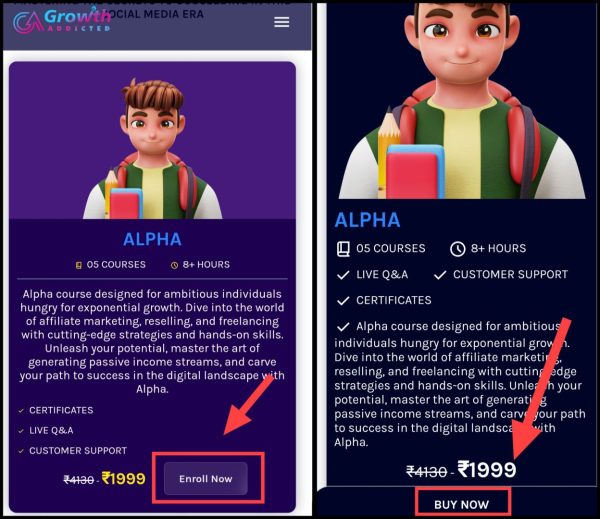Screen dimensions: 600x519
Task: Click the checkmark beside CERTIFICATES in right panel
Action: (343, 301)
